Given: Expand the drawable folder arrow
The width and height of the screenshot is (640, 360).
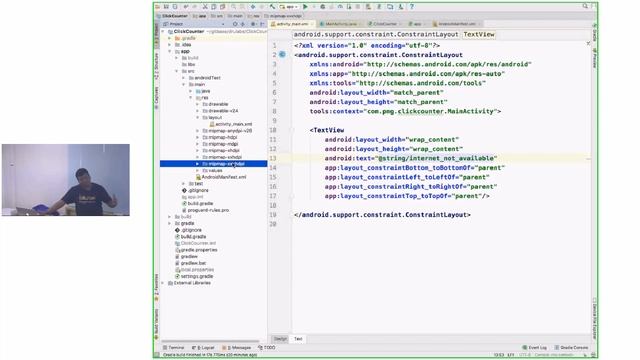Looking at the screenshot, I should pos(198,104).
